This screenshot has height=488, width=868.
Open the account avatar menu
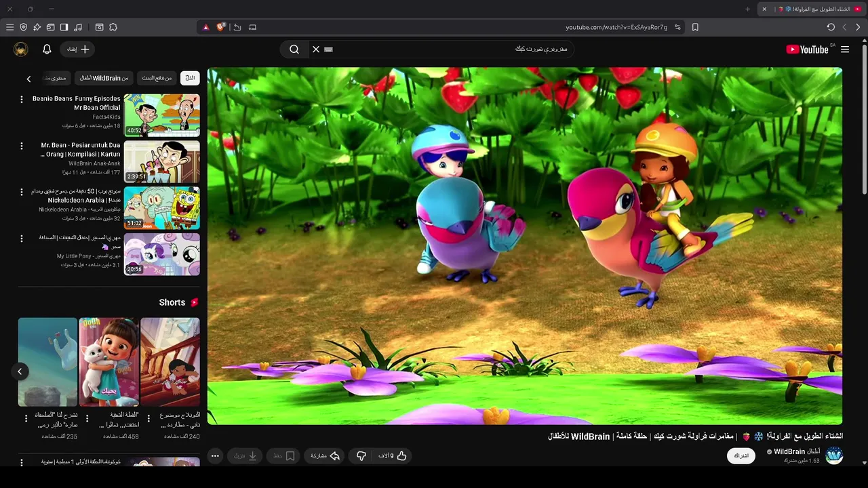[21, 49]
